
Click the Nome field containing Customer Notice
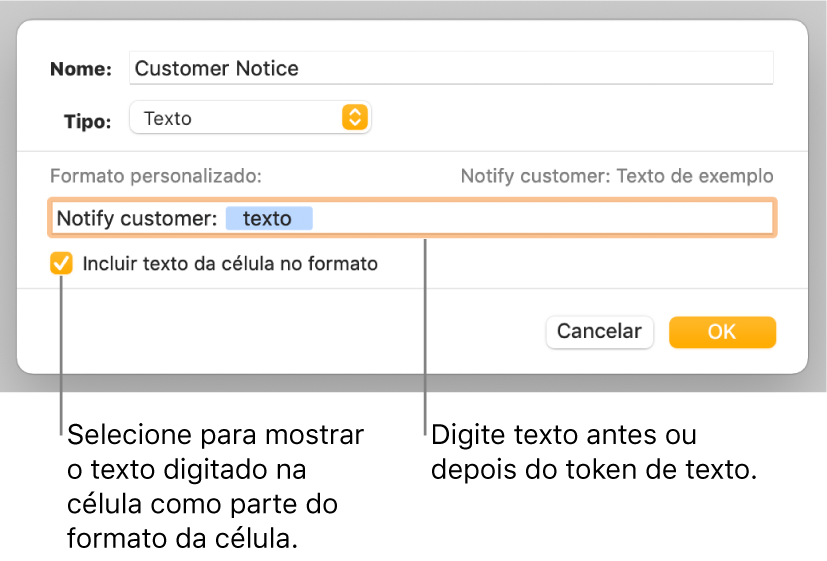[451, 68]
